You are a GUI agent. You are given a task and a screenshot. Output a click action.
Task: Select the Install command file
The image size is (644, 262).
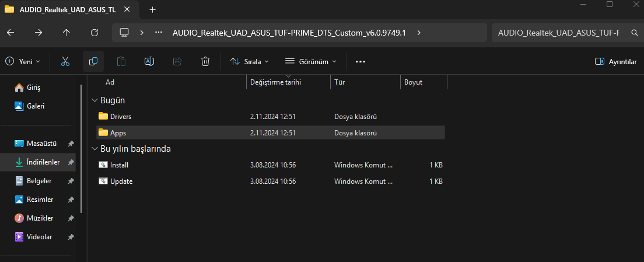(x=119, y=165)
